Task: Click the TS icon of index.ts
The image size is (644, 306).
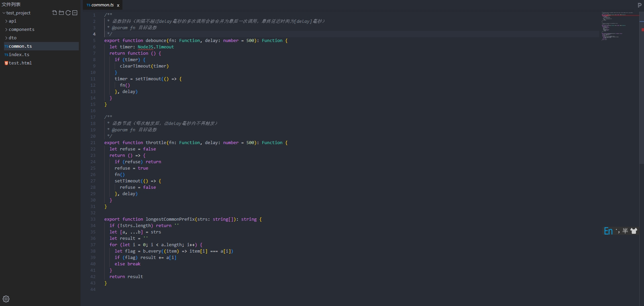Action: pos(6,55)
